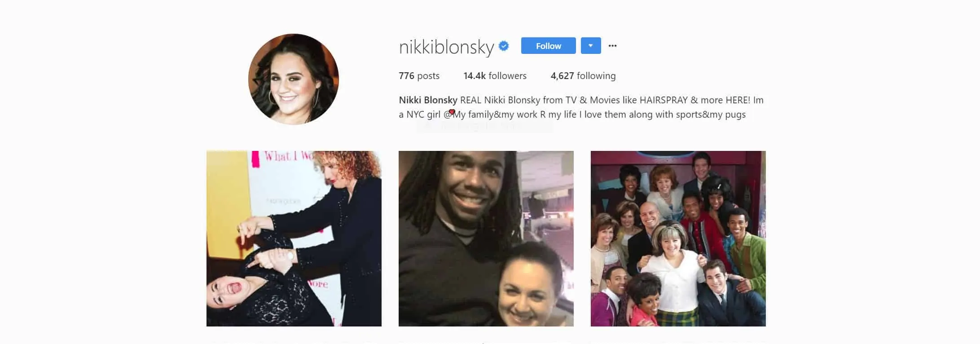
Task: Open the selfie post with smiling man
Action: [x=486, y=238]
